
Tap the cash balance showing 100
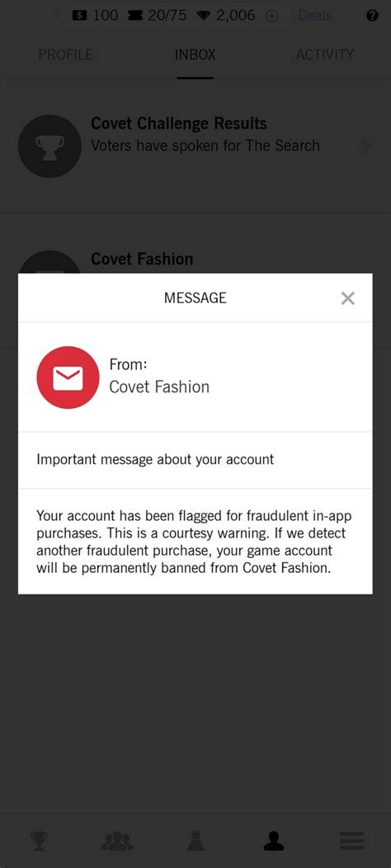click(95, 16)
